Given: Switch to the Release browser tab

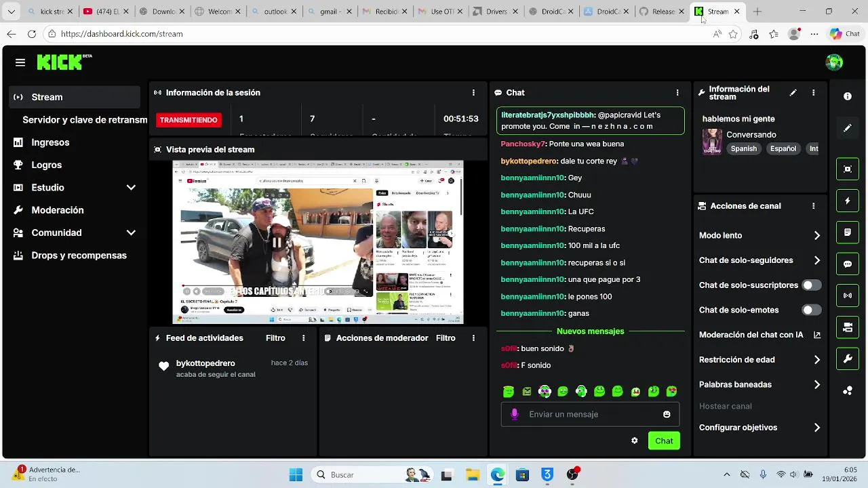Looking at the screenshot, I should (x=662, y=12).
